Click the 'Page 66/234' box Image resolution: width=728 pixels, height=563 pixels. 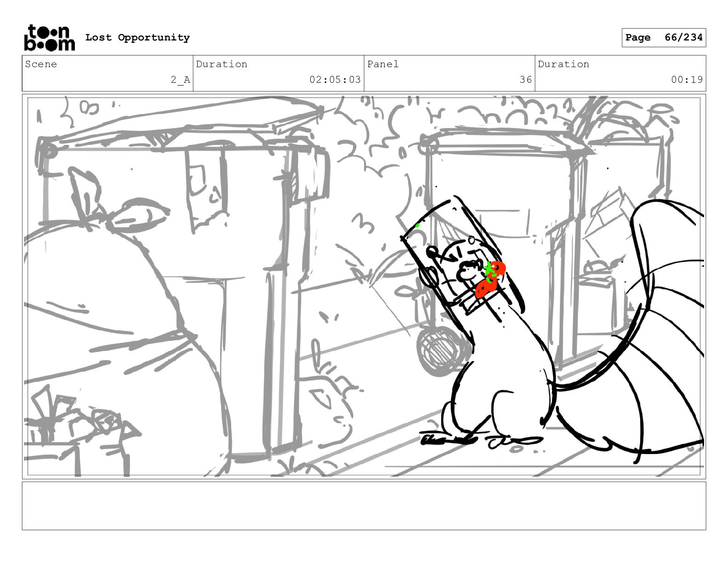[x=664, y=38]
